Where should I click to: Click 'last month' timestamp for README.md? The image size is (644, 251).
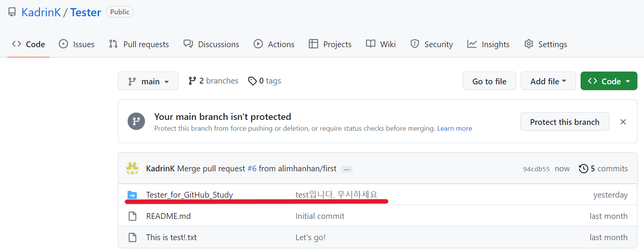coord(608,216)
